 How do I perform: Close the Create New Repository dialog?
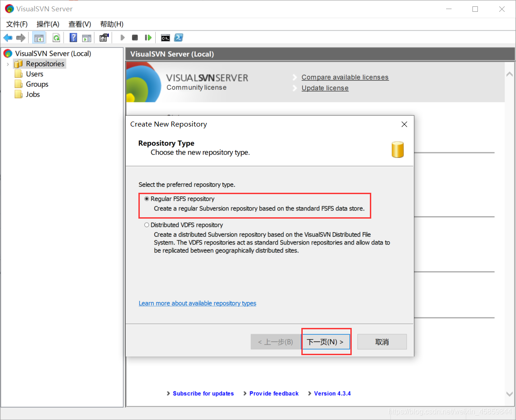(404, 124)
